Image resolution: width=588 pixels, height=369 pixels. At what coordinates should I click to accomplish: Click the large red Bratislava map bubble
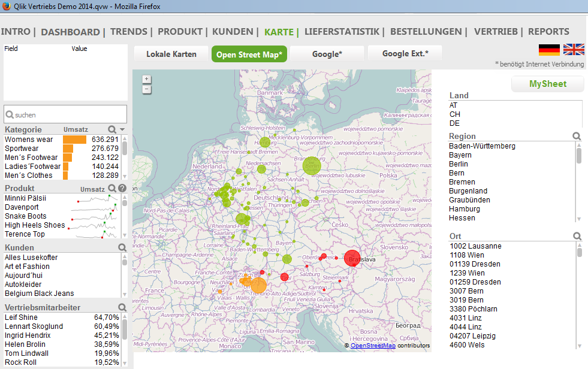[352, 258]
